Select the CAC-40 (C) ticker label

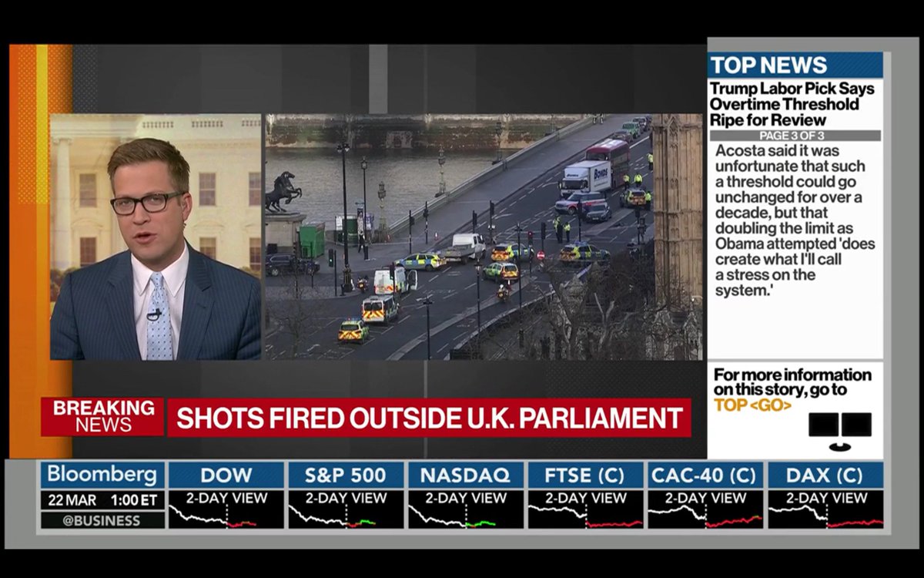[x=705, y=475]
